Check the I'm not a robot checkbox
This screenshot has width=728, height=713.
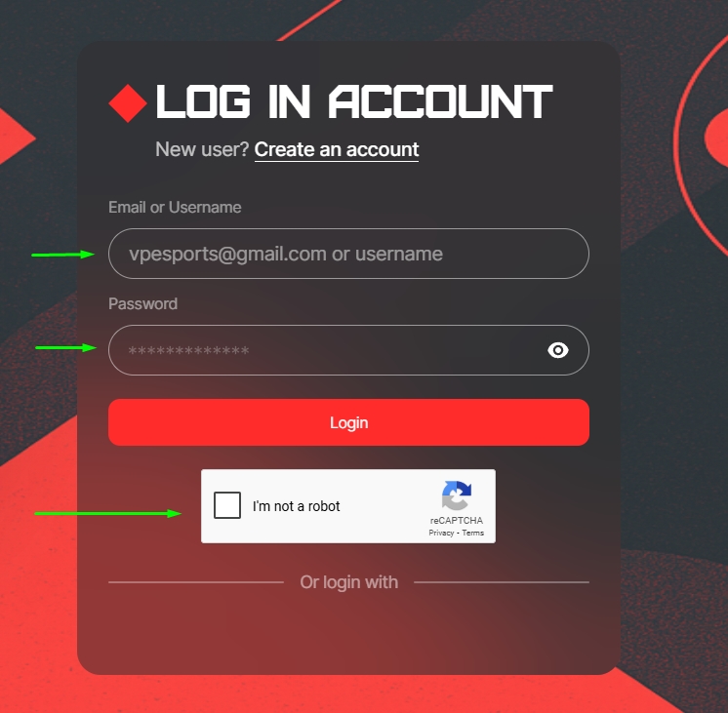[x=227, y=505]
